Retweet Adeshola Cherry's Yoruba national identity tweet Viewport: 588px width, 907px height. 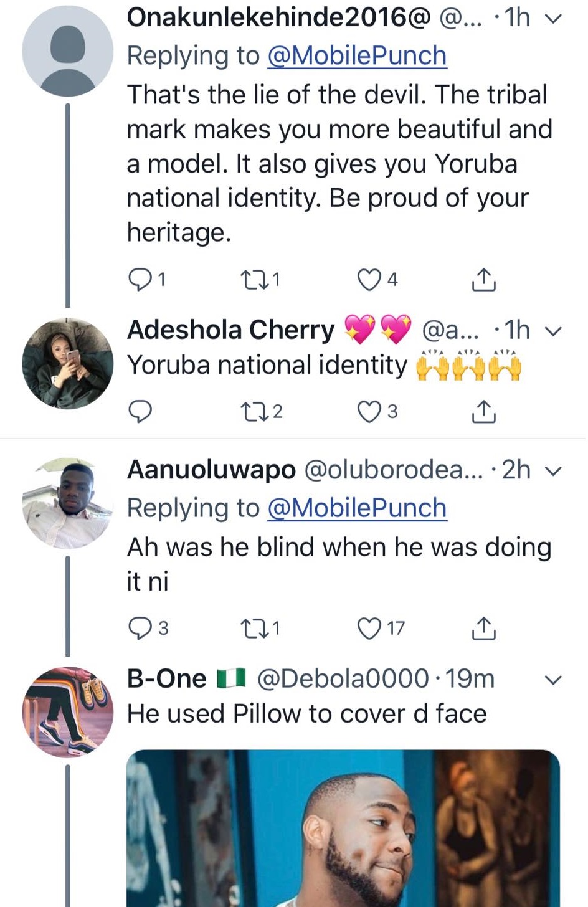tap(252, 412)
